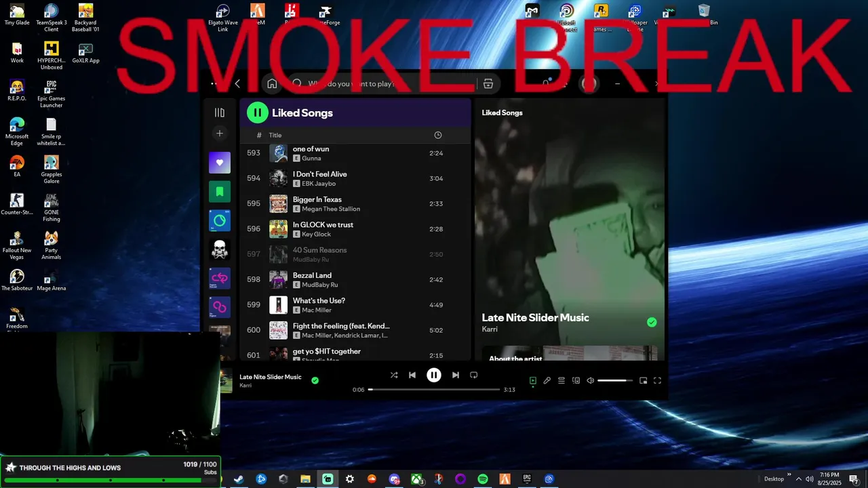This screenshot has width=868, height=488.
Task: Go back in Spotify navigation
Action: tap(237, 84)
